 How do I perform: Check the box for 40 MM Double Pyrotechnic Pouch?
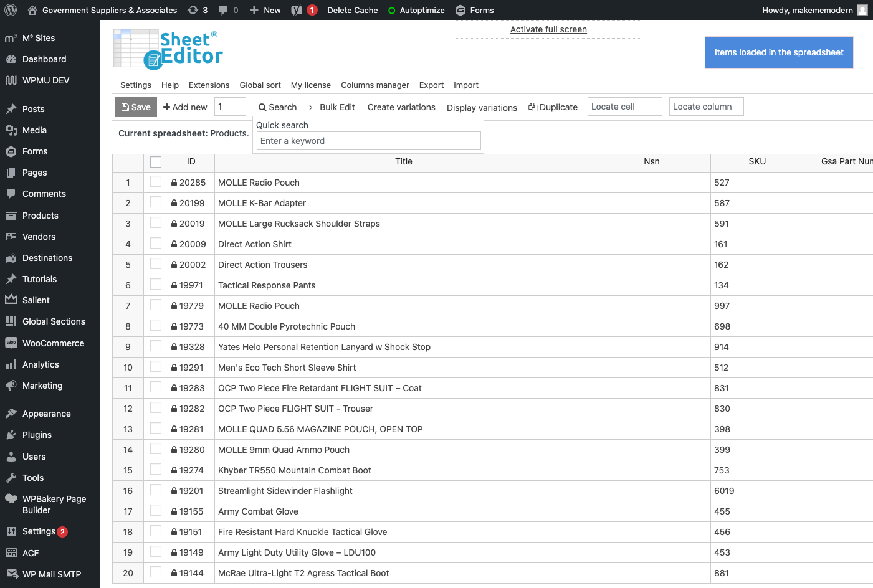click(156, 326)
